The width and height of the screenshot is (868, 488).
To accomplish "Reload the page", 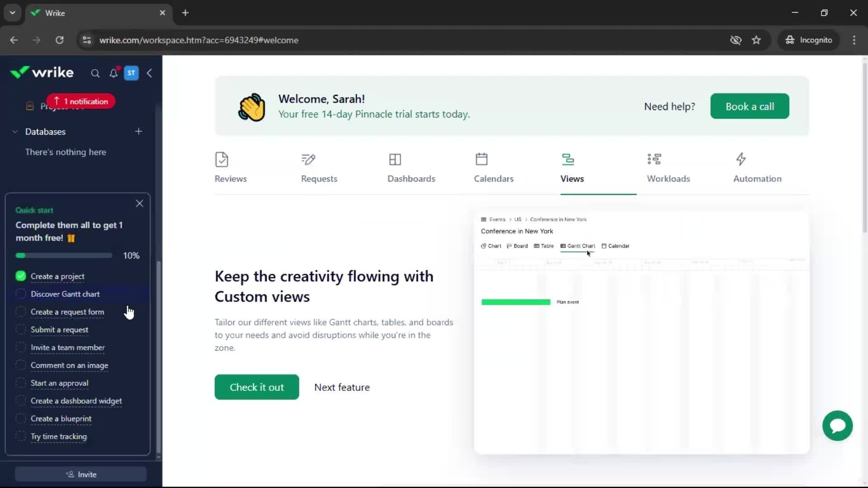I will coord(60,40).
